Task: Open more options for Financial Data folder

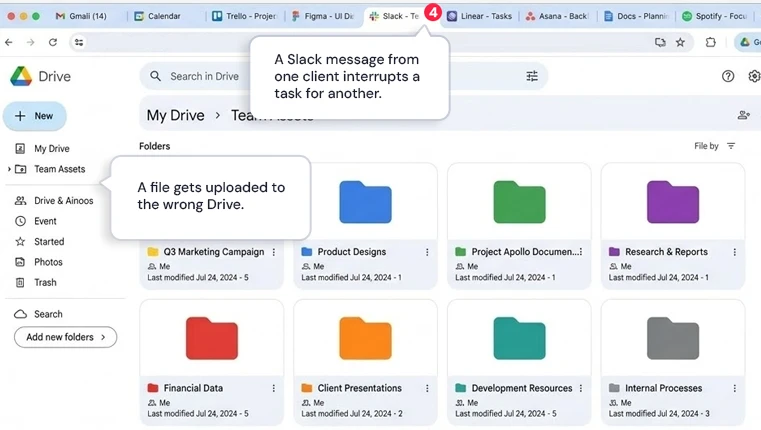Action: pyautogui.click(x=274, y=388)
